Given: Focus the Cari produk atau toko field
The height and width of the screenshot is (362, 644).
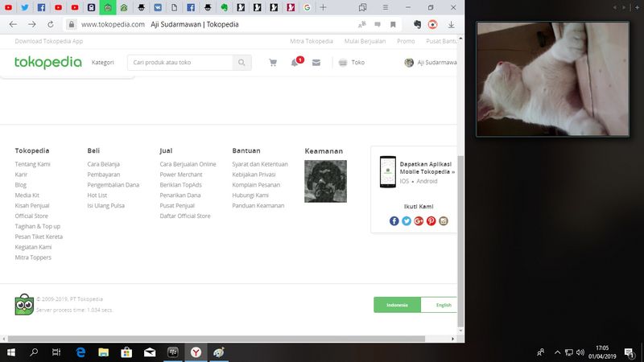Looking at the screenshot, I should pos(180,63).
